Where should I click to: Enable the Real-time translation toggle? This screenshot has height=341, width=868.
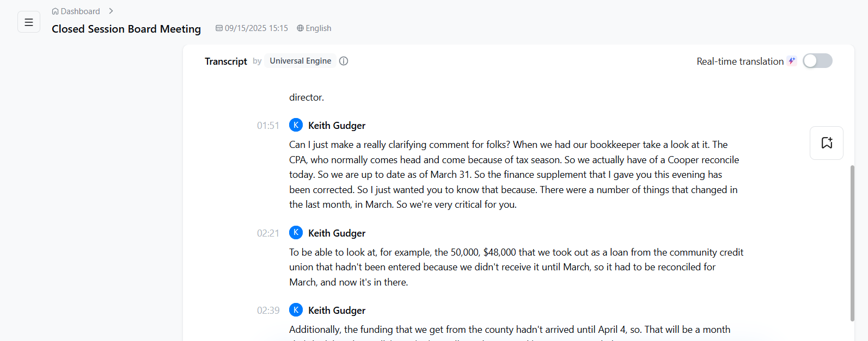coord(817,61)
